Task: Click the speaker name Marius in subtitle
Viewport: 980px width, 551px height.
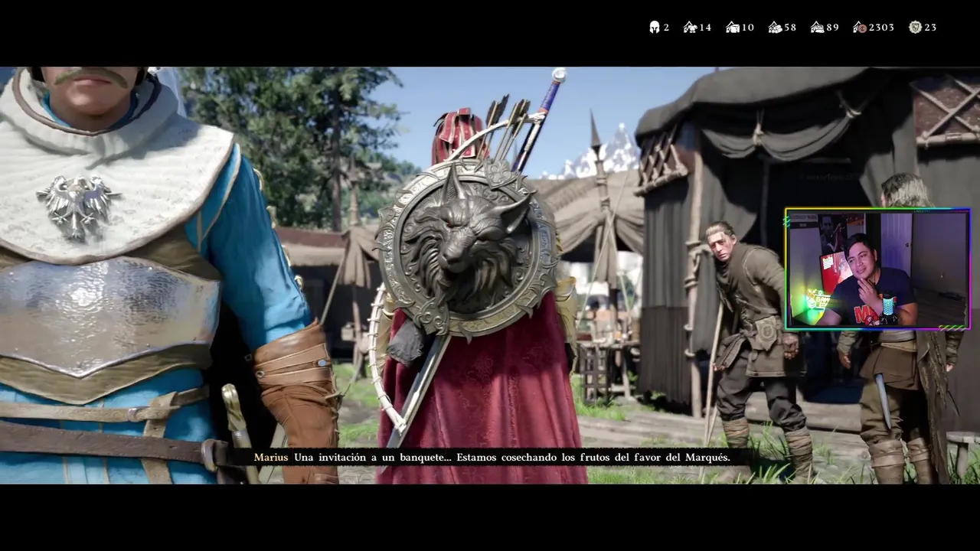Action: coord(271,458)
